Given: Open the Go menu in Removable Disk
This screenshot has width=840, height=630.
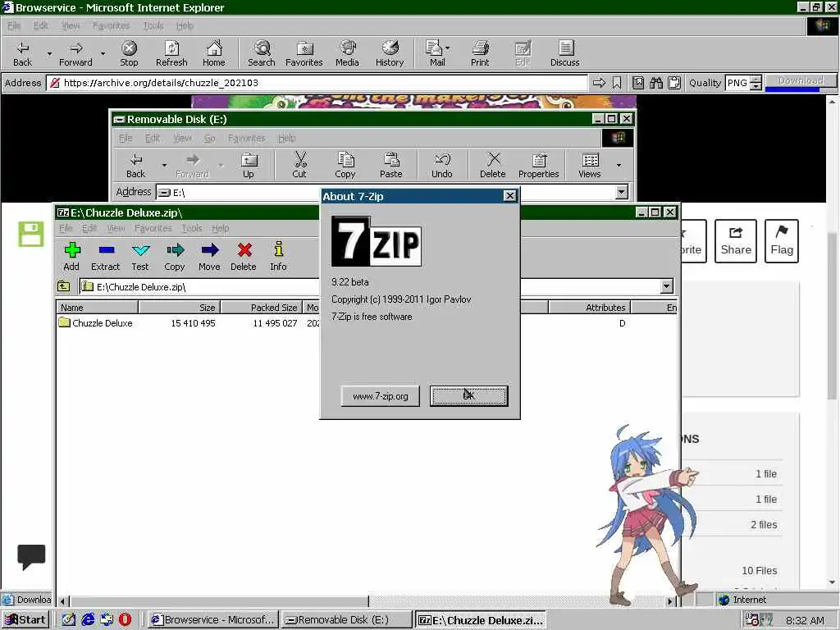Looking at the screenshot, I should pyautogui.click(x=209, y=138).
